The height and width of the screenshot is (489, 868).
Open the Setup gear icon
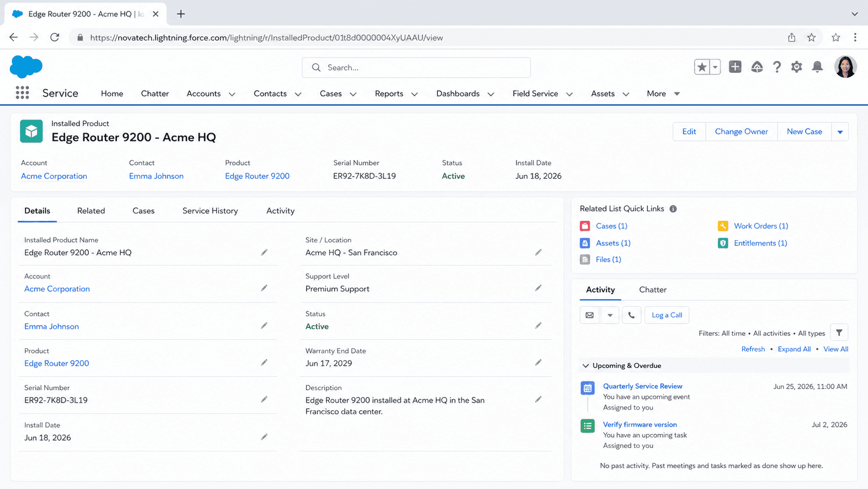tap(796, 67)
